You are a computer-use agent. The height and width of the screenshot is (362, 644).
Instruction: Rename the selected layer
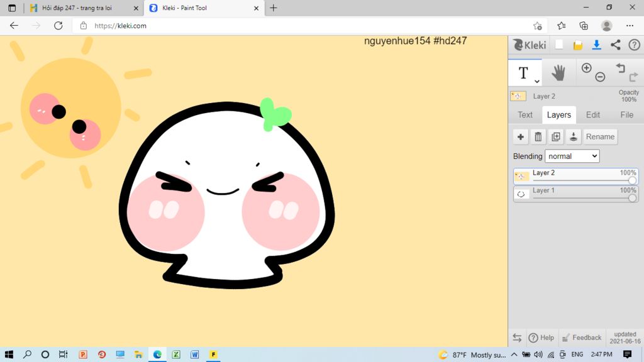600,136
